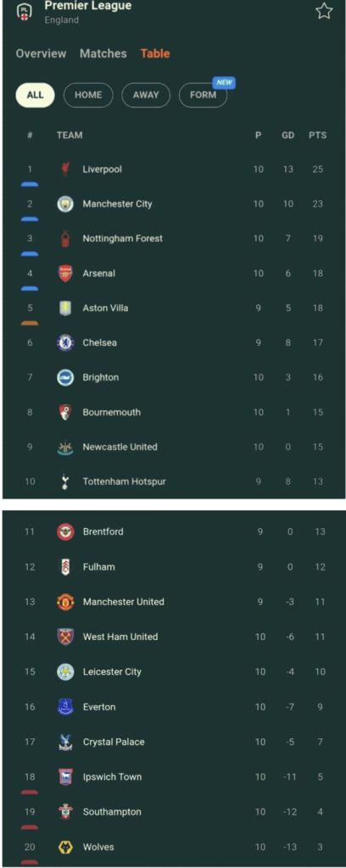Screen dimensions: 346x868
Task: Click the Manchester United crest
Action: [65, 602]
